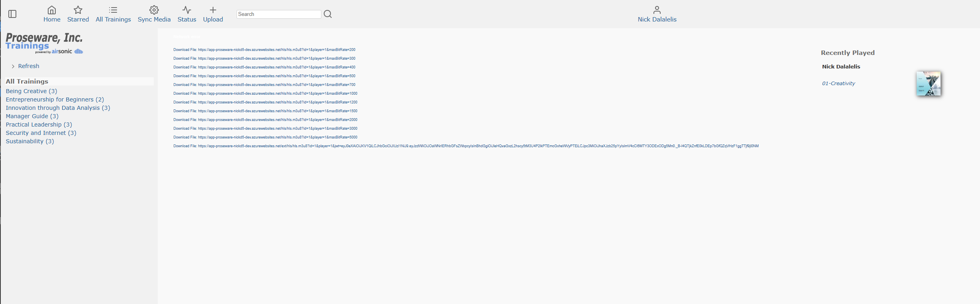The width and height of the screenshot is (980, 304).
Task: Open download link with maxBitRate=500
Action: click(x=264, y=76)
